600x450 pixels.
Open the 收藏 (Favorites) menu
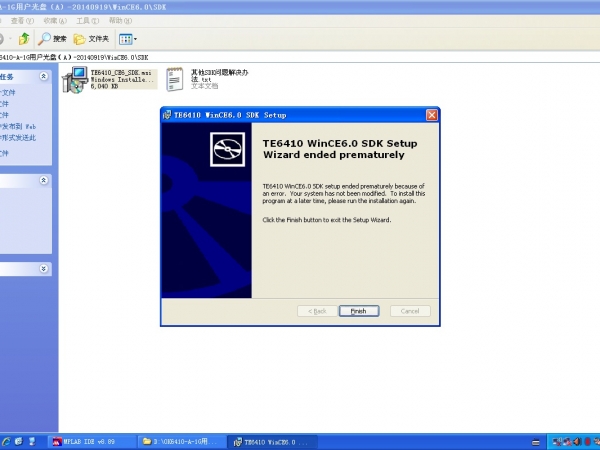(x=54, y=20)
